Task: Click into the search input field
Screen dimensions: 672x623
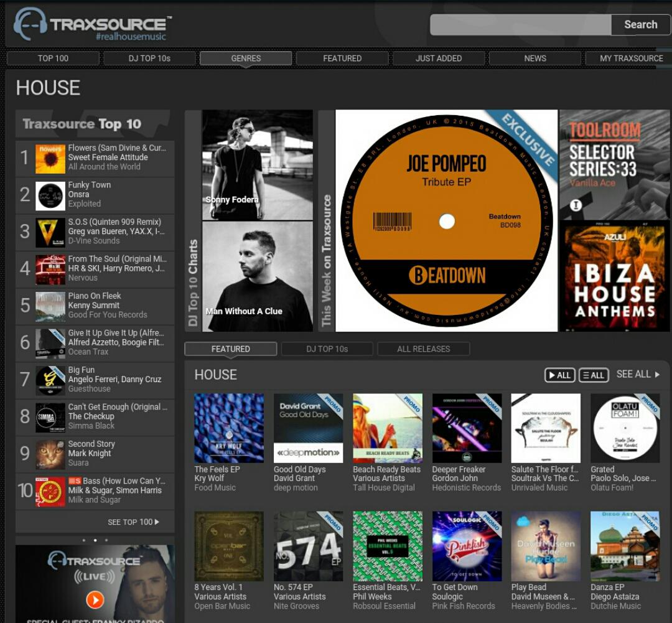Action: click(520, 25)
